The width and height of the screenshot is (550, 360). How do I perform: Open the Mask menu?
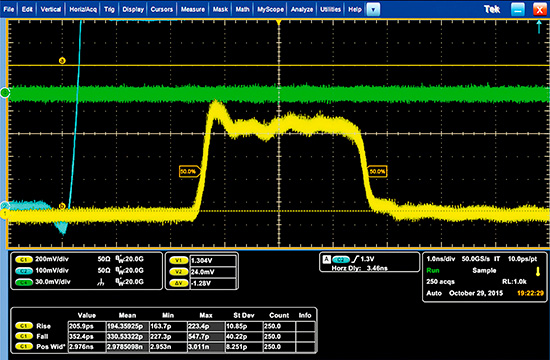click(x=220, y=9)
